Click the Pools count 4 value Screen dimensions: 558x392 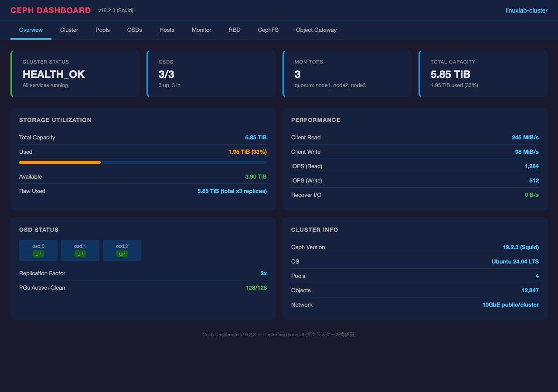point(537,276)
